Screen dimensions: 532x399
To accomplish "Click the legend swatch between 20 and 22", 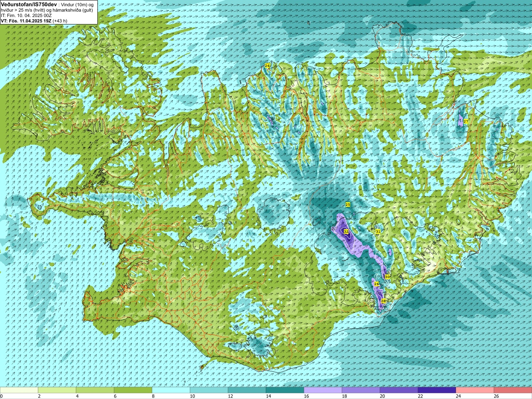I will pos(399,390).
